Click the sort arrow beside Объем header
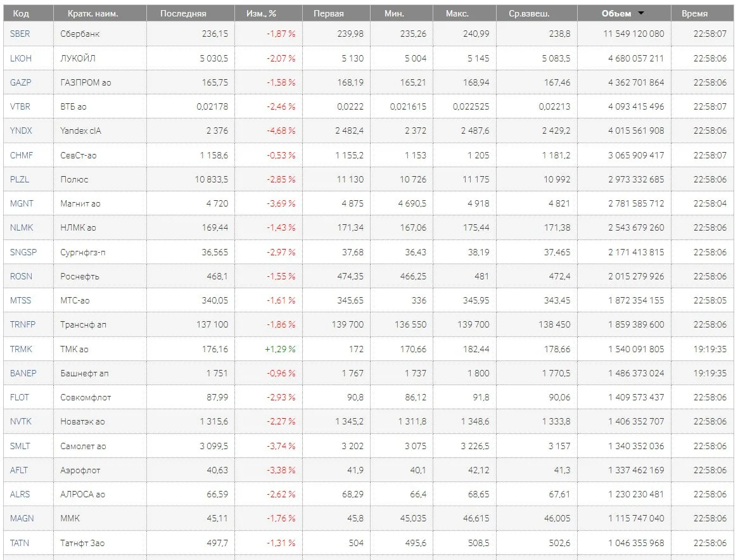This screenshot has height=560, width=738. (x=641, y=13)
